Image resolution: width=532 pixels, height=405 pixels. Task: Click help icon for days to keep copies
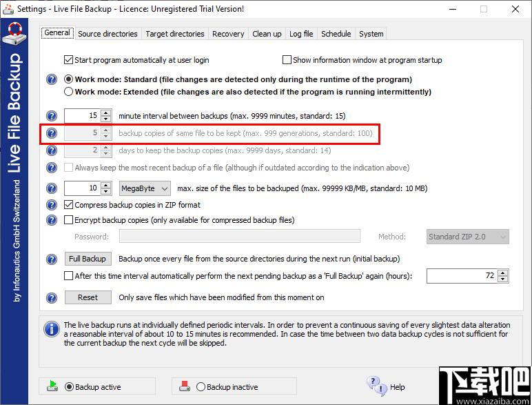[52, 150]
